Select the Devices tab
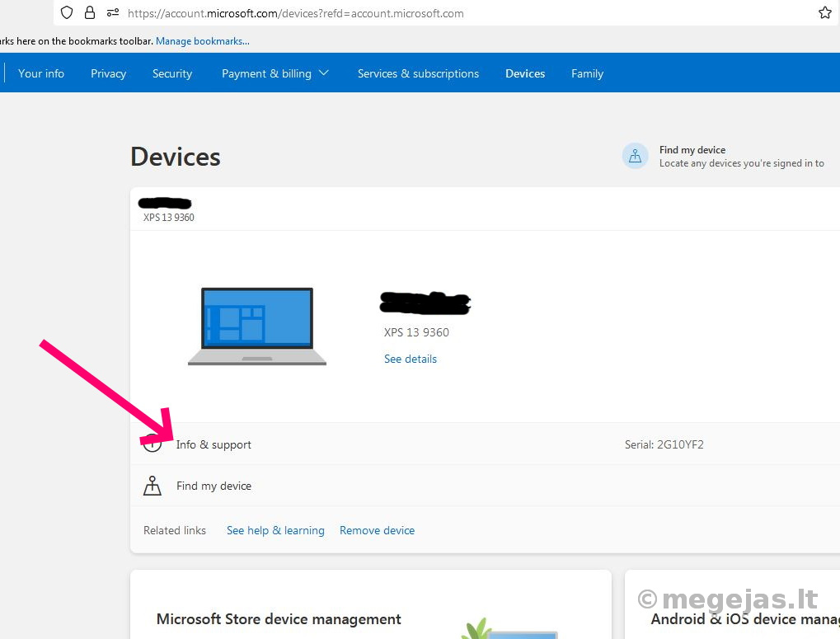 click(525, 73)
